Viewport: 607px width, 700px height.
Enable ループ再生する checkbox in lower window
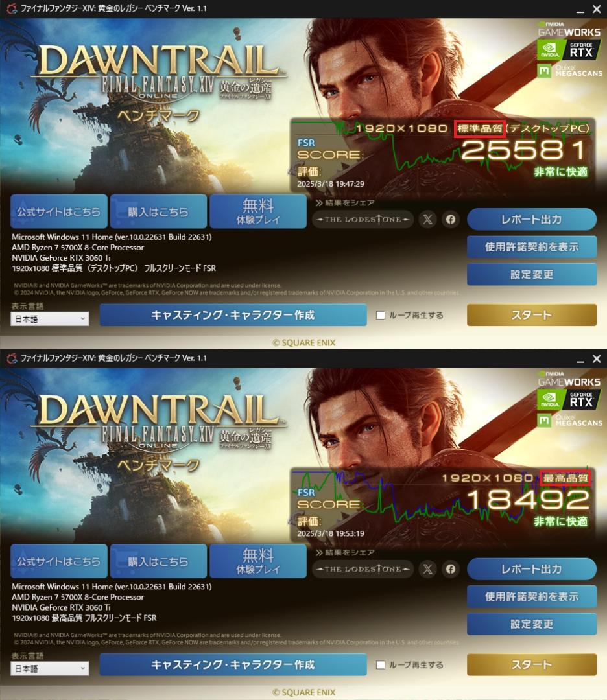coord(381,665)
